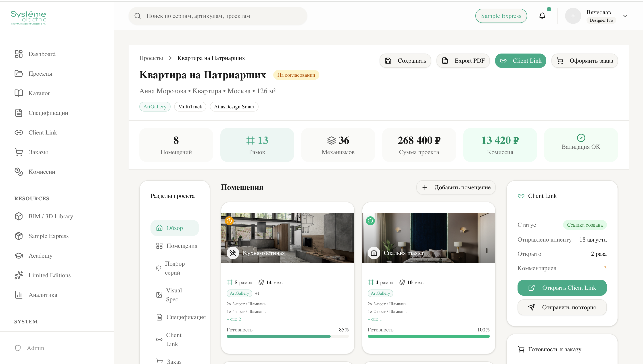Click the green Client Link header button
643x364 pixels.
coord(520,61)
